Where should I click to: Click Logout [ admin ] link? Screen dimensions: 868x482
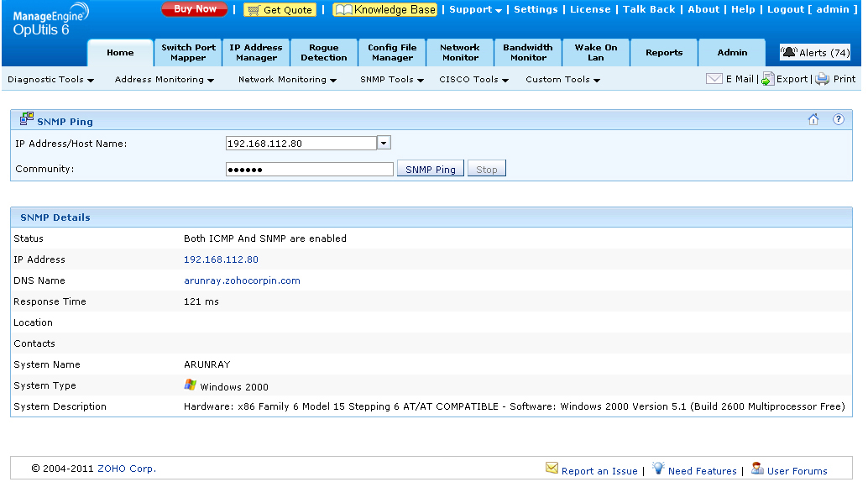tap(812, 9)
